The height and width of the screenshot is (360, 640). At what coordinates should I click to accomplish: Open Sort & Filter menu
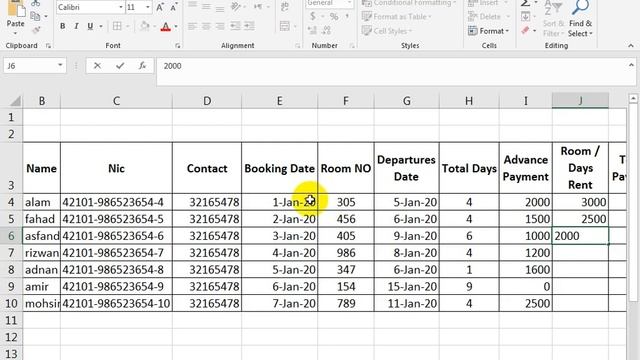click(x=553, y=19)
